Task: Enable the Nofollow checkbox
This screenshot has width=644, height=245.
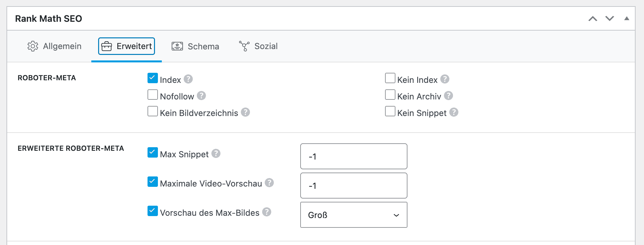Action: click(x=153, y=95)
